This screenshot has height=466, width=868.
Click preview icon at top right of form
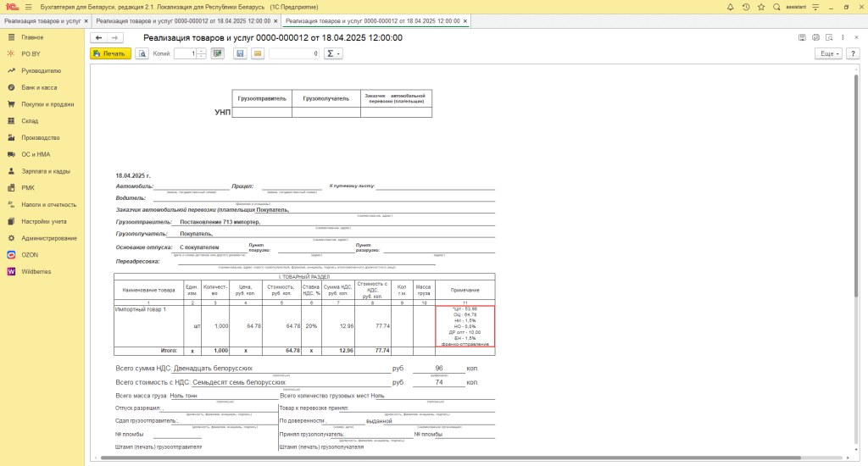tap(829, 37)
